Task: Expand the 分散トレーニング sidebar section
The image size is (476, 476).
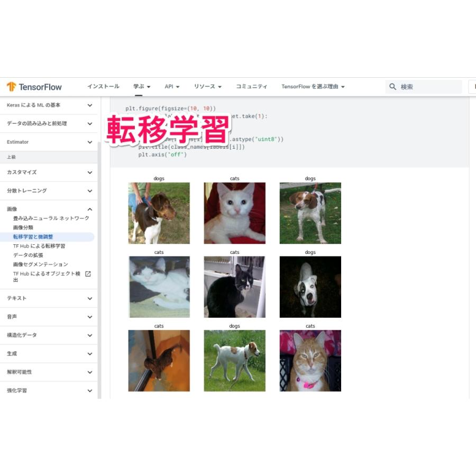Action: tap(49, 190)
